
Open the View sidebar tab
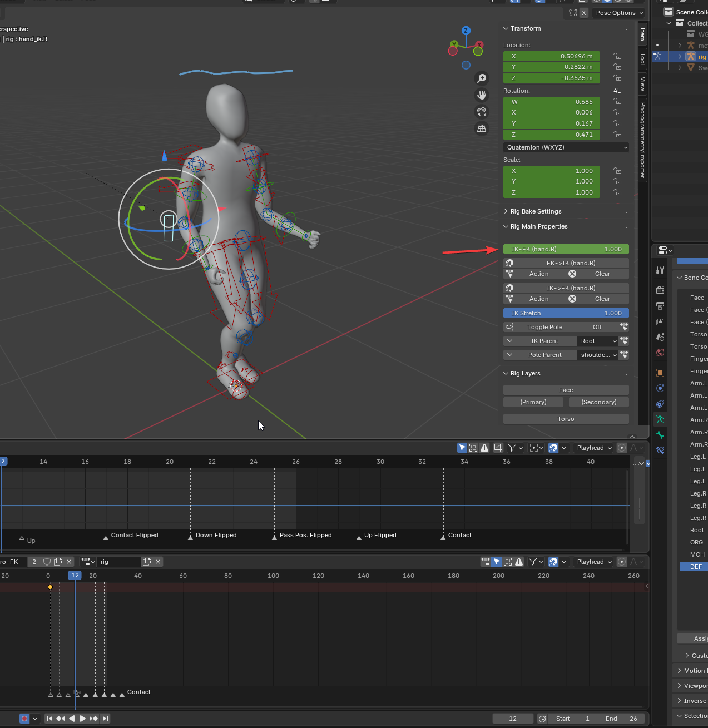coord(642,83)
